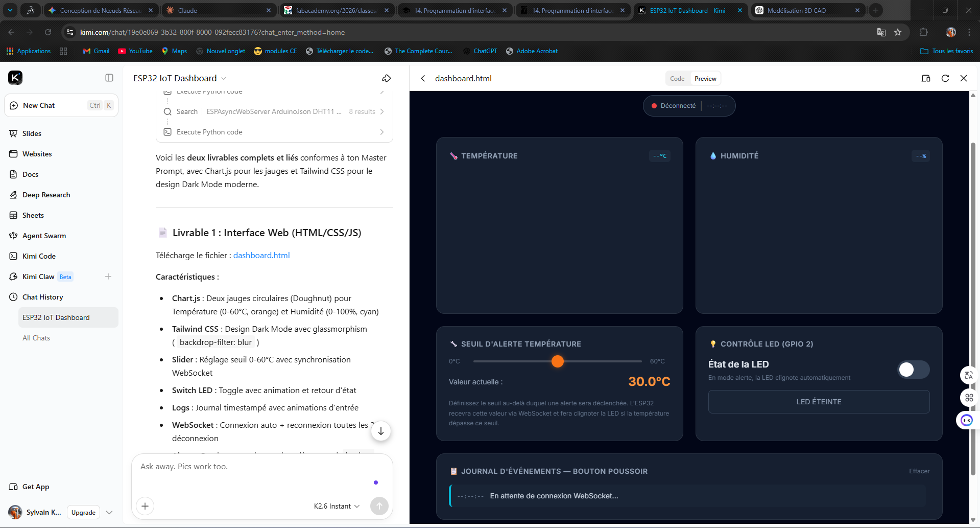This screenshot has height=528, width=980.
Task: Select ESP32 IoT Dashboard in chat history
Action: click(x=68, y=317)
